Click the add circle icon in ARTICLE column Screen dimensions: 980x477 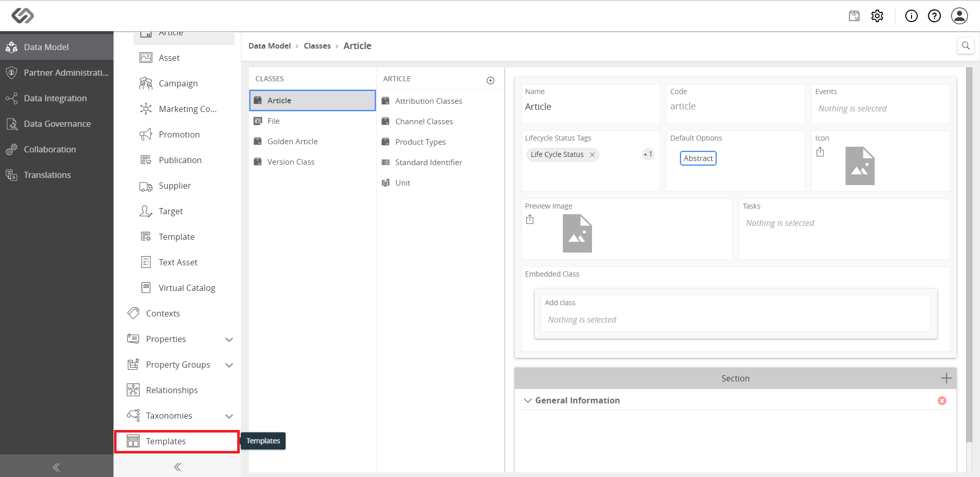coord(491,80)
